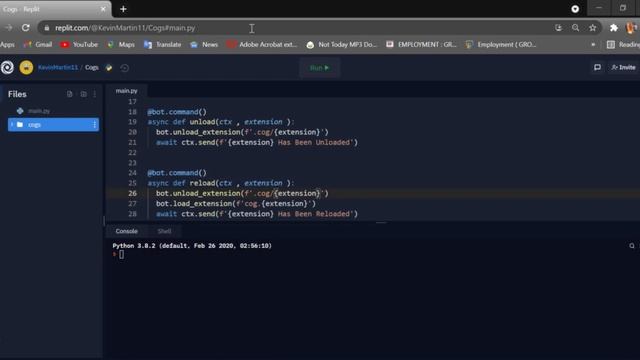Open the EMPLOYMENT : GR... bookmark
Screen dimensions: 640x360
coord(422,44)
